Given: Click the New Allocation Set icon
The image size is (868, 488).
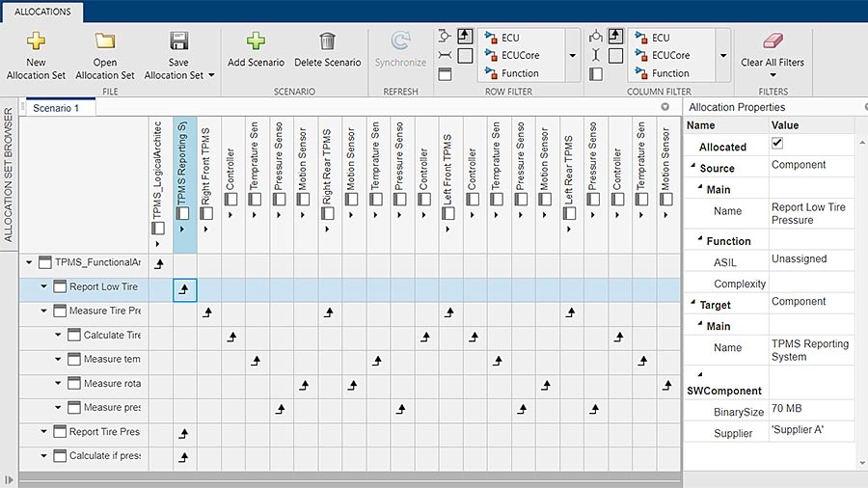Looking at the screenshot, I should pos(36,41).
